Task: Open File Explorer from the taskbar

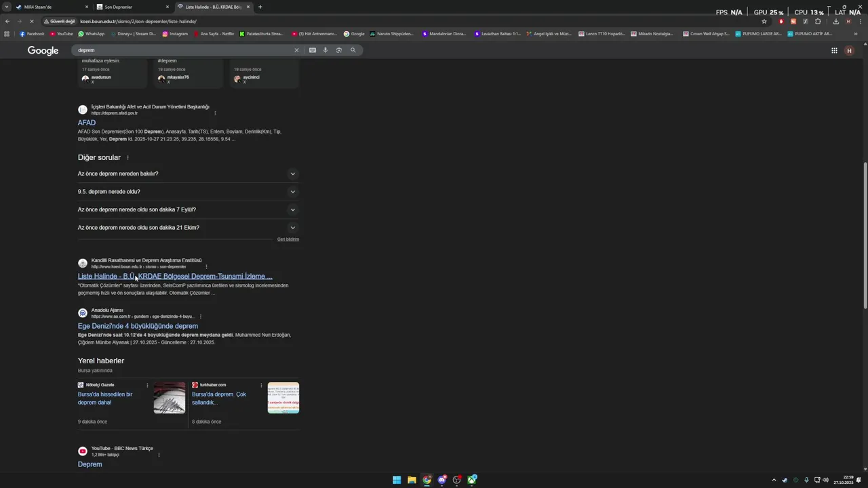Action: pyautogui.click(x=412, y=480)
